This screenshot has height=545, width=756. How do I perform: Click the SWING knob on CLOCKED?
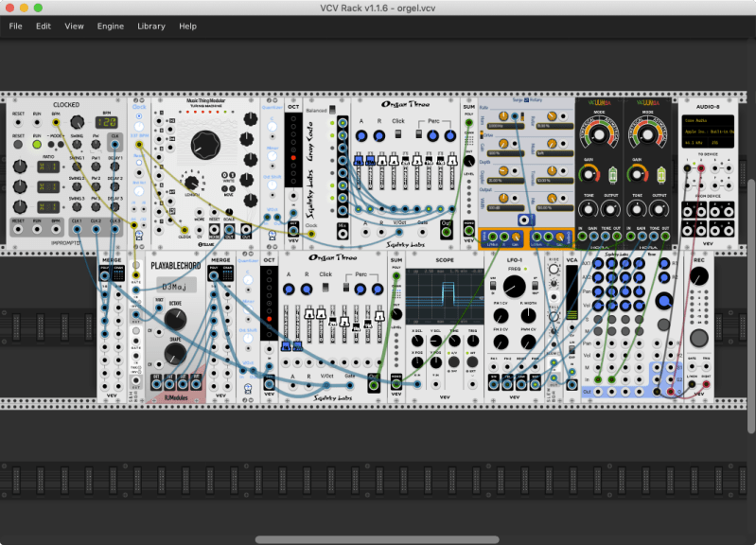coord(78,144)
